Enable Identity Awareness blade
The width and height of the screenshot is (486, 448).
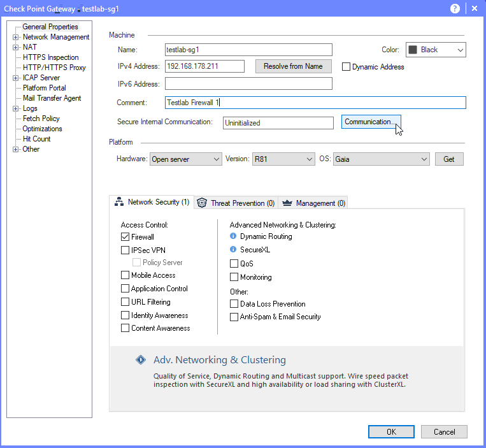(x=125, y=315)
